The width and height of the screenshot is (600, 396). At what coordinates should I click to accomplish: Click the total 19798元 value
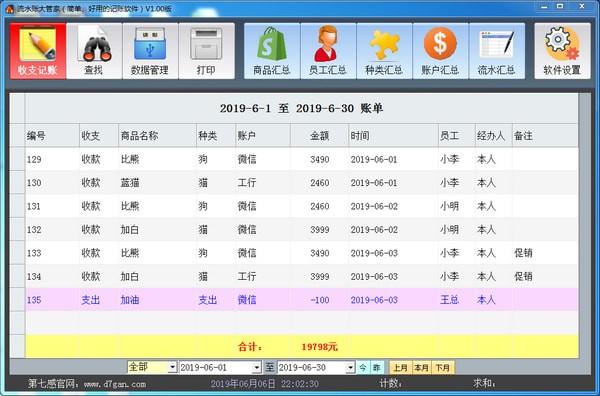click(x=320, y=347)
